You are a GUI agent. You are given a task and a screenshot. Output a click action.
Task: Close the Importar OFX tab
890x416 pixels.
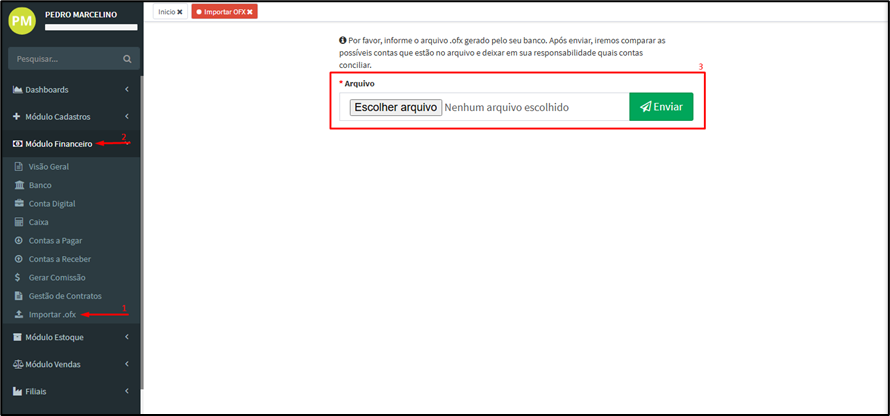[x=250, y=11]
